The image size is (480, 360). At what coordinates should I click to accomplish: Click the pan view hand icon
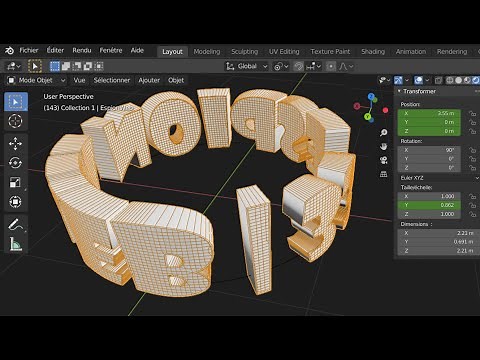click(384, 147)
